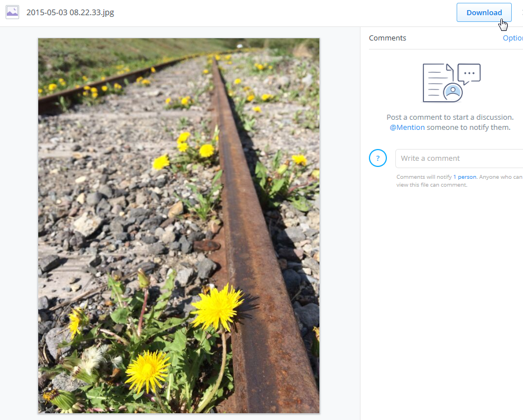Click the 'Comments will notify' notice text

click(424, 177)
